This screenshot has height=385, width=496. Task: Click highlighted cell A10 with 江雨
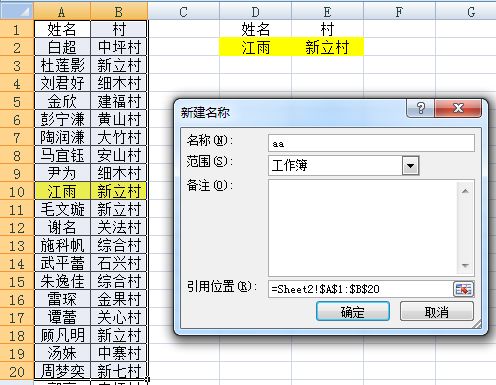[x=62, y=191]
